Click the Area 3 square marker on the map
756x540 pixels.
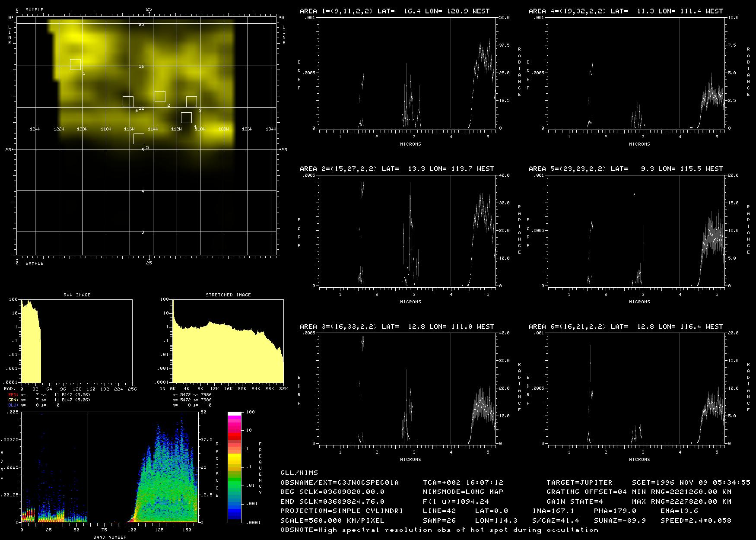[191, 102]
